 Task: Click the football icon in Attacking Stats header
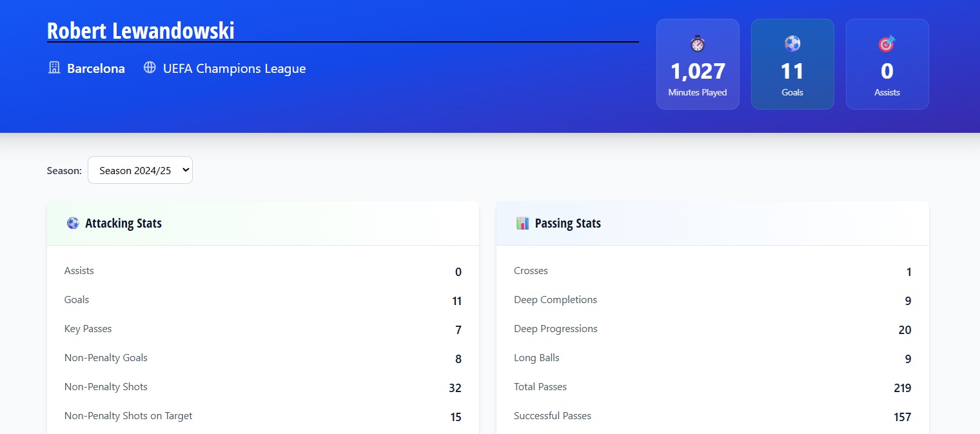[x=73, y=222]
